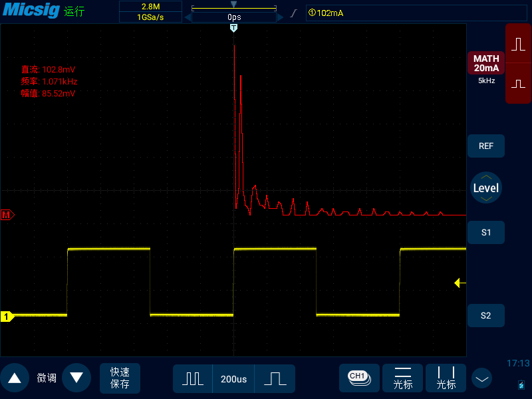Select the 频率 1.071kHz measurement
The height and width of the screenshot is (399, 532).
coord(49,81)
